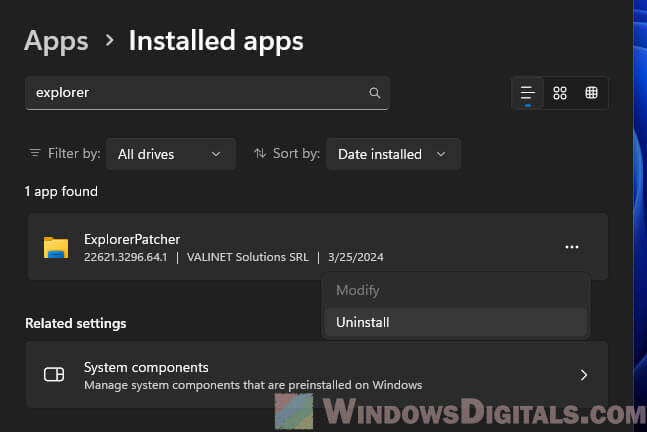Click the ExplorerPatcher folder icon

[56, 248]
